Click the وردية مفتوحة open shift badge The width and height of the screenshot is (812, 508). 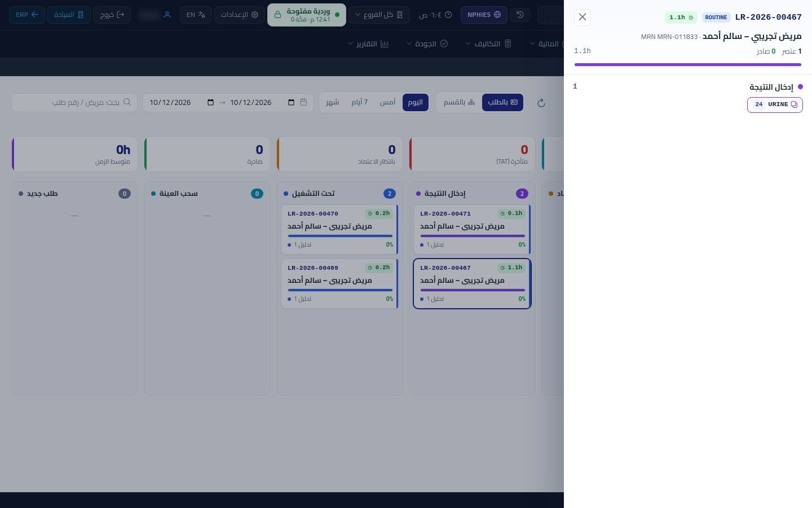(307, 15)
